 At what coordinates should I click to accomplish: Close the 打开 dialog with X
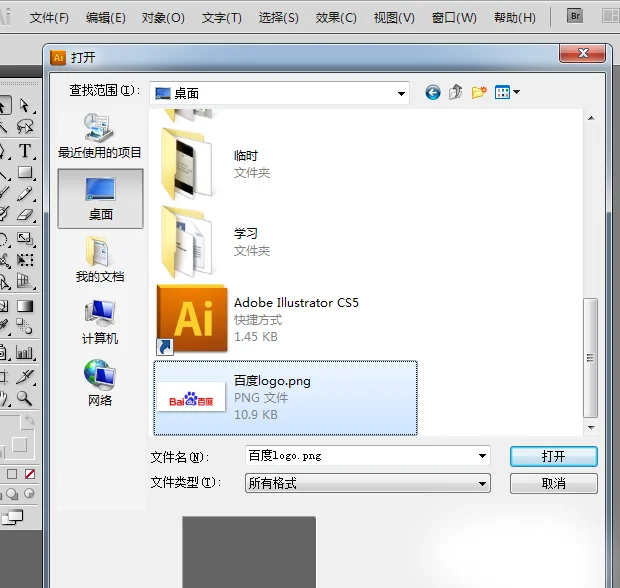coord(582,53)
